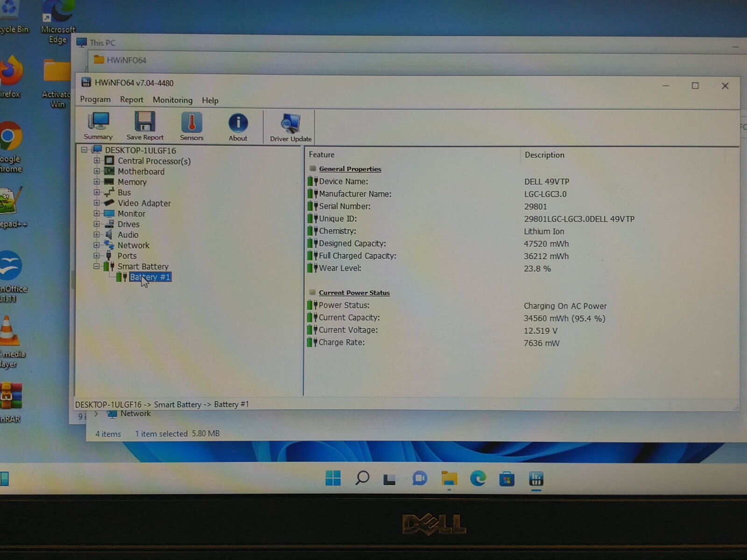
Task: Select the Monitor tree icon
Action: coord(109,213)
